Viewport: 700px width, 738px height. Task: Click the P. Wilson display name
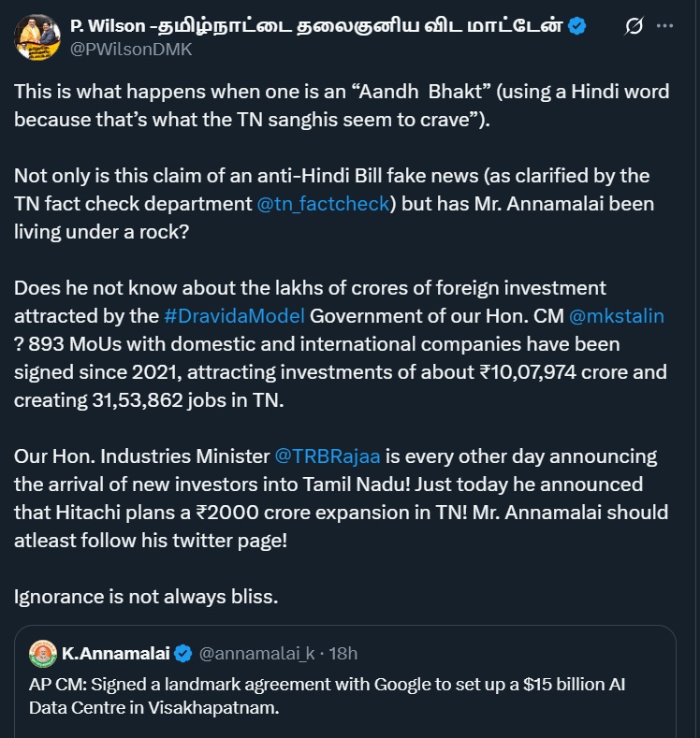[316, 25]
